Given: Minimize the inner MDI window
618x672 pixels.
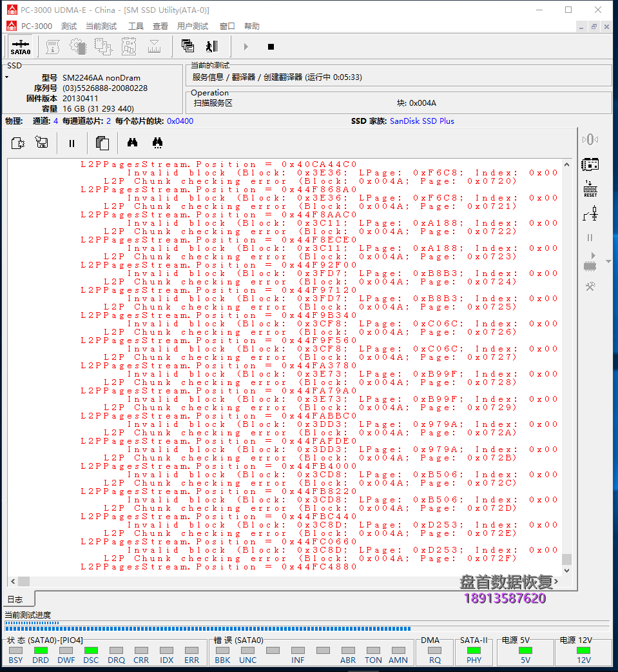Looking at the screenshot, I should pyautogui.click(x=581, y=26).
